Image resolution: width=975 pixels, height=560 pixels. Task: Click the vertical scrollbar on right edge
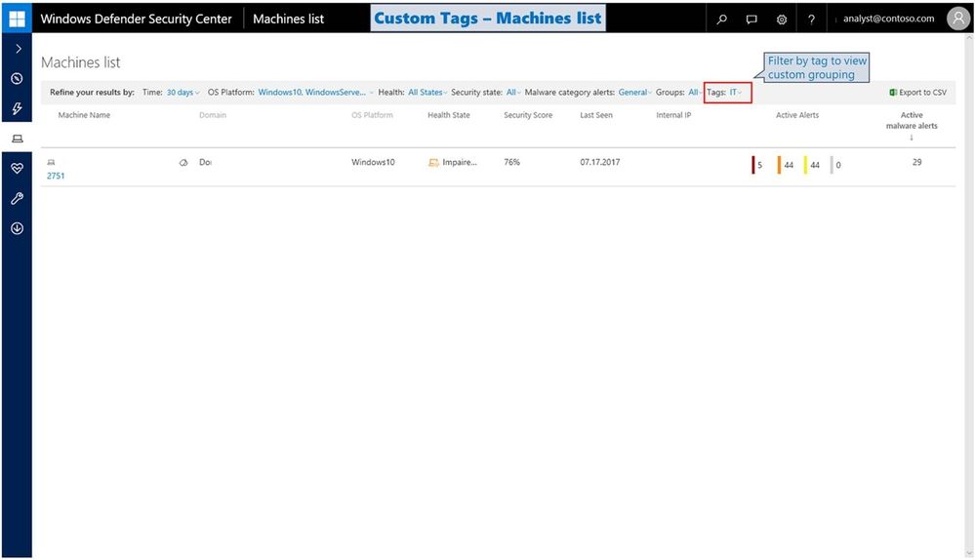pyautogui.click(x=969, y=296)
